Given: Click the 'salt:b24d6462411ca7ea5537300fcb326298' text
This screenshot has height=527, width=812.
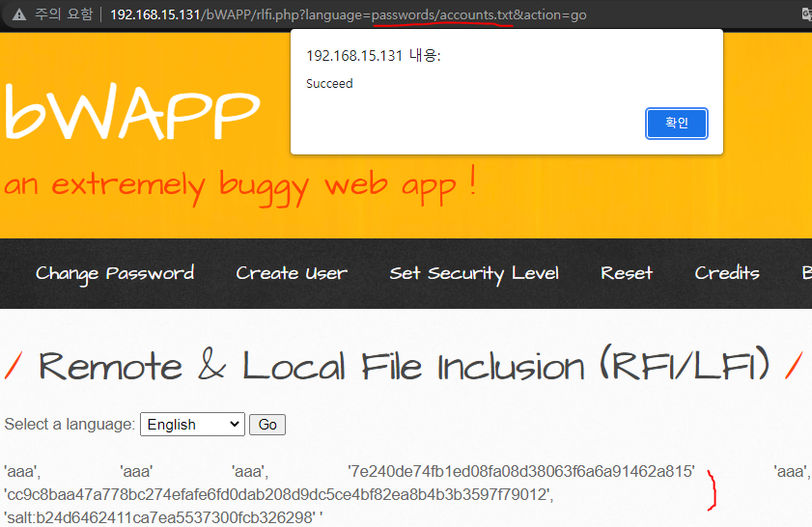Looking at the screenshot, I should point(161,517).
